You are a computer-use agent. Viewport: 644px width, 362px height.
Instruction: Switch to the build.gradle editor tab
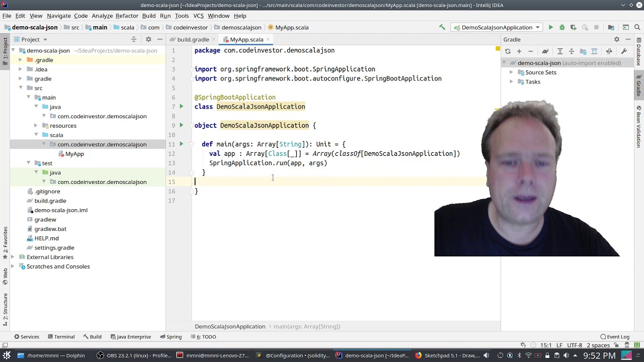[x=193, y=40]
